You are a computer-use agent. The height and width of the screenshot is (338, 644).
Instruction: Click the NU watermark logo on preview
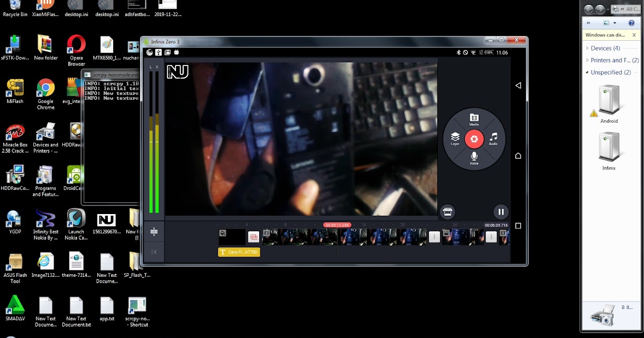coord(178,72)
